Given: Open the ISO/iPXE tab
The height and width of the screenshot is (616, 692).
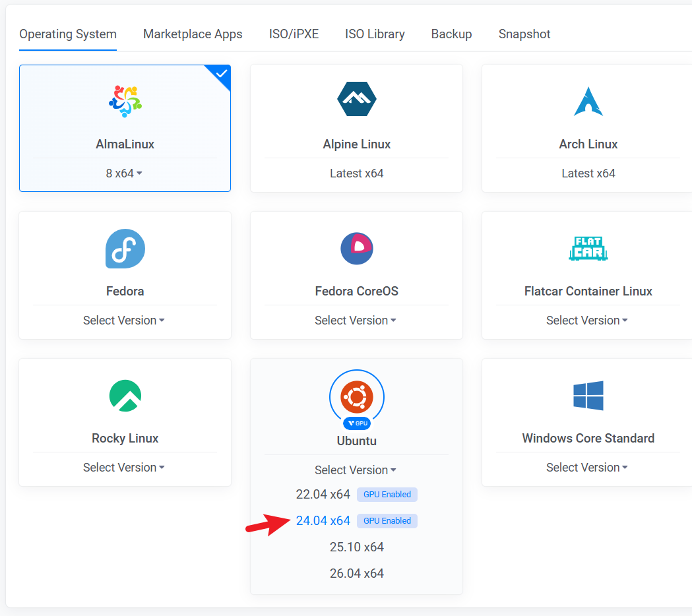Looking at the screenshot, I should pyautogui.click(x=294, y=34).
